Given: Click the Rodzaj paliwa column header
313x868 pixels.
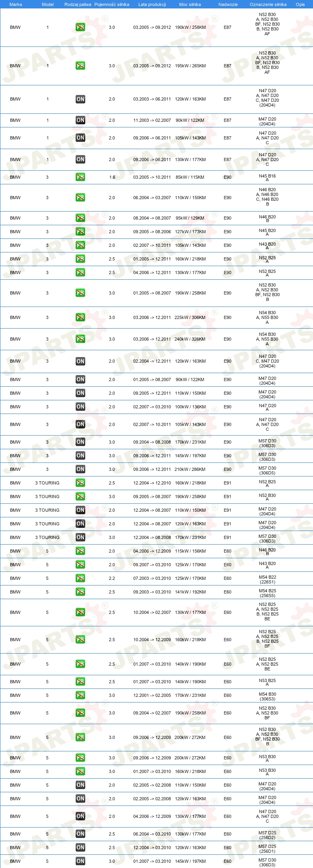Looking at the screenshot, I should [78, 4].
